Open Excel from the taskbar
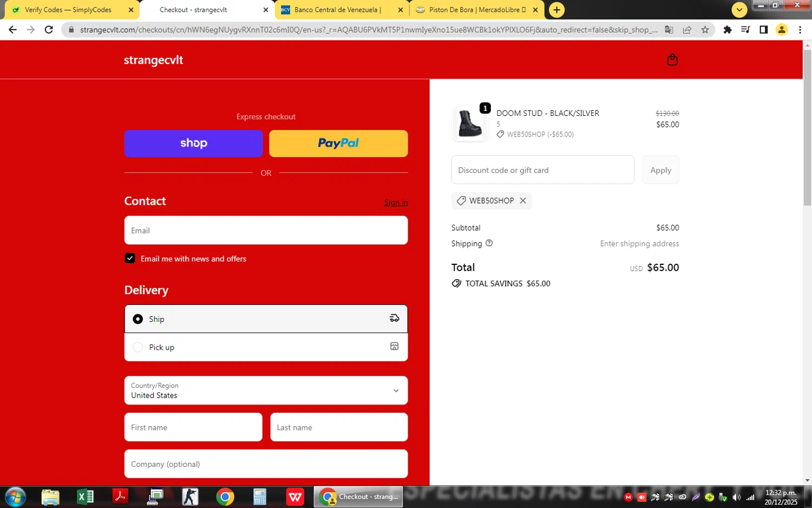 (x=85, y=497)
